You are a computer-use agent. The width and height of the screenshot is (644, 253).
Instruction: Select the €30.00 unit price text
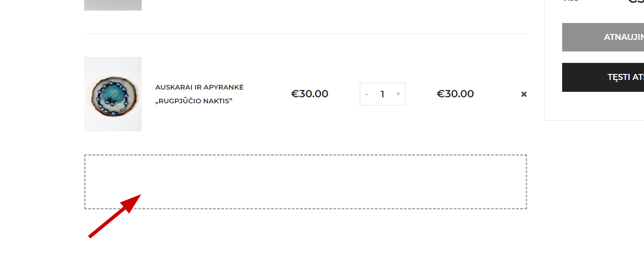[x=310, y=94]
